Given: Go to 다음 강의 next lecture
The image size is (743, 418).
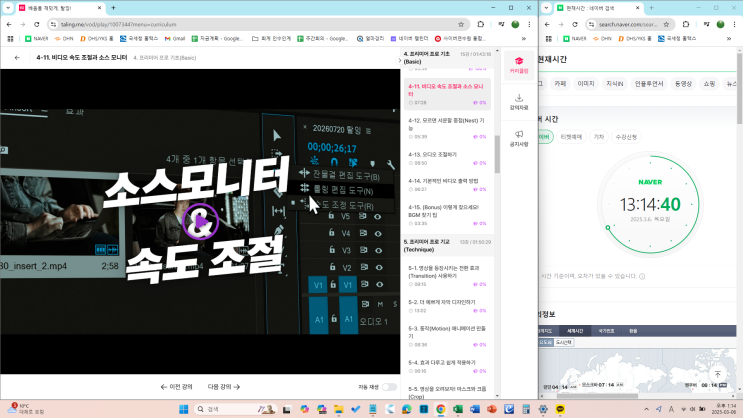Looking at the screenshot, I should click(224, 387).
